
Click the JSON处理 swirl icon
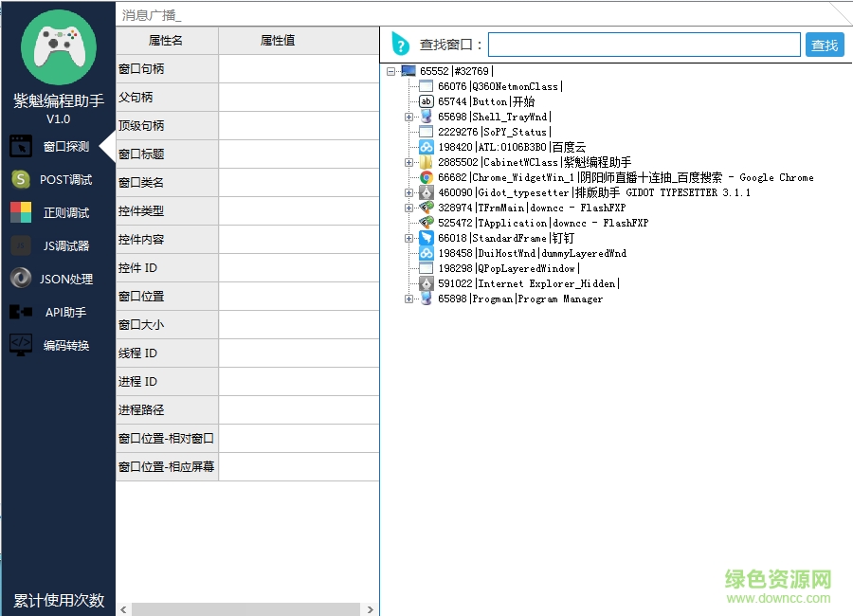(x=21, y=278)
